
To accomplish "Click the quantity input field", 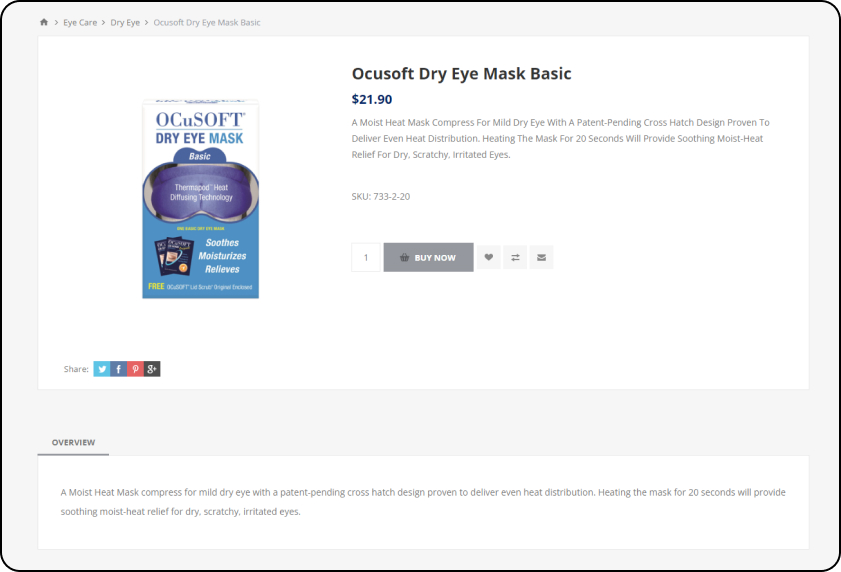I will (x=366, y=258).
